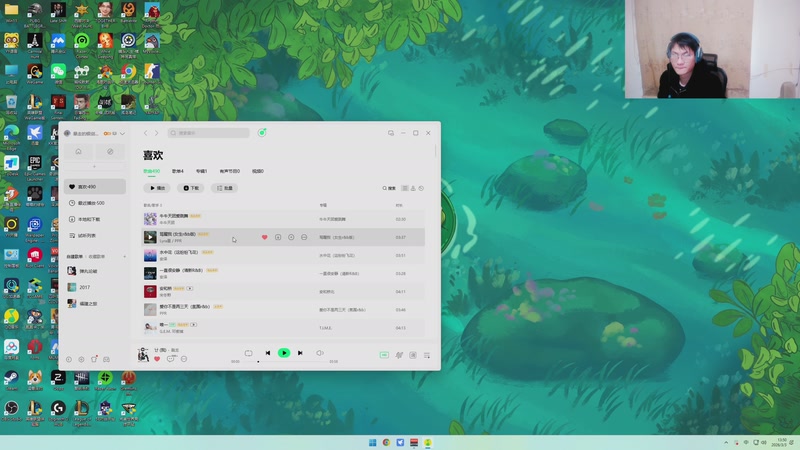This screenshot has width=800, height=450.
Task: Open the more-options circle in the player bar
Action: click(x=184, y=359)
